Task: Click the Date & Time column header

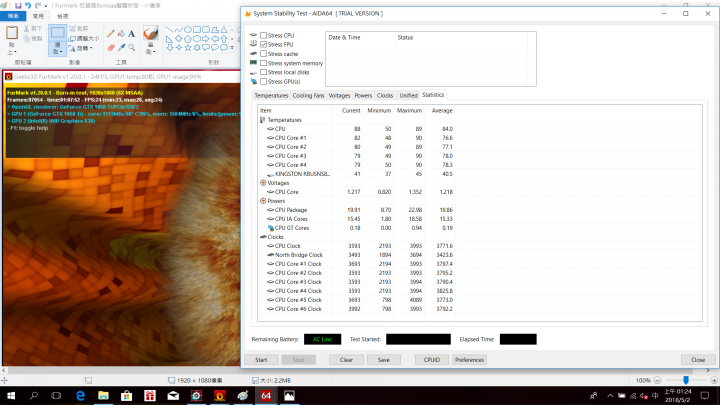Action: tap(360, 38)
